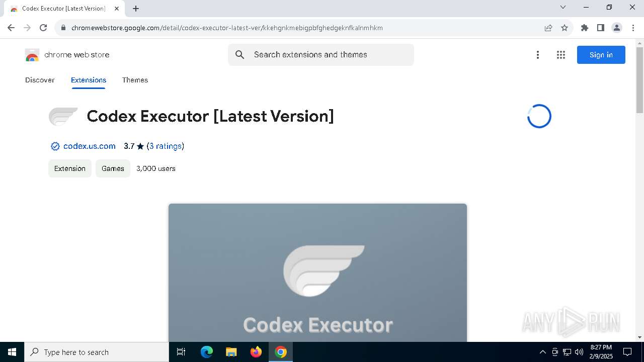
Task: Click the Chrome taskbar icon
Action: coord(281,352)
